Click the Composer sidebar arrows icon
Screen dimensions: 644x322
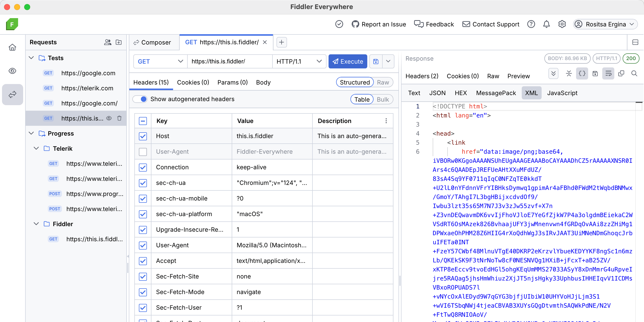point(13,94)
